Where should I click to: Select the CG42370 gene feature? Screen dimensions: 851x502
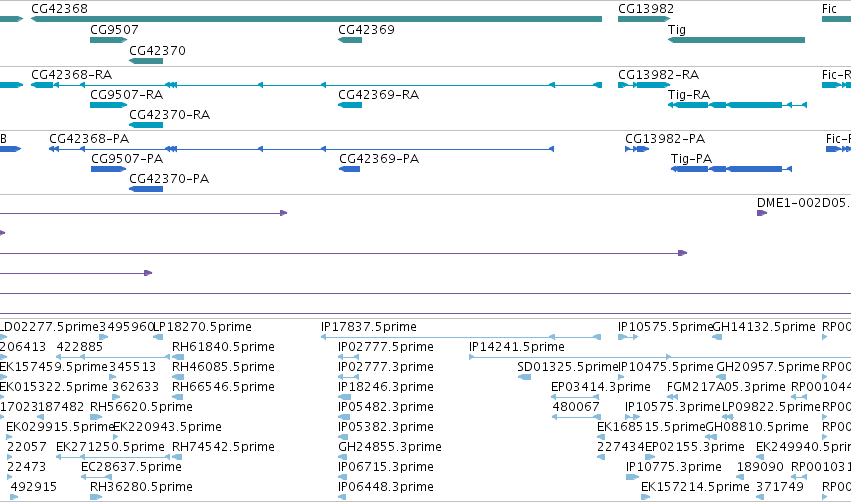click(146, 61)
